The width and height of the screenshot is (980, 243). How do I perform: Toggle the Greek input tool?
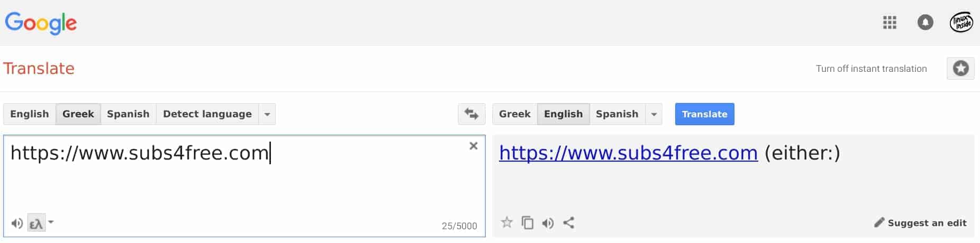[x=36, y=224]
